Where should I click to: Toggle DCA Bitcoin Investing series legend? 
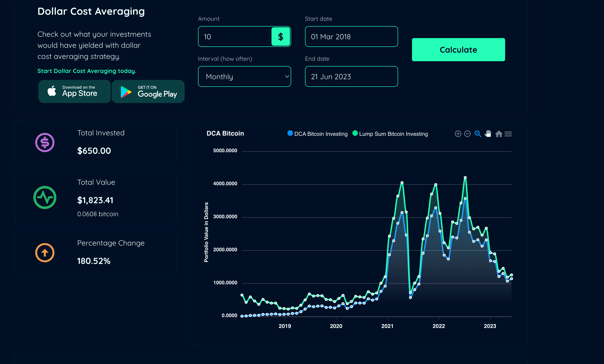tap(317, 134)
